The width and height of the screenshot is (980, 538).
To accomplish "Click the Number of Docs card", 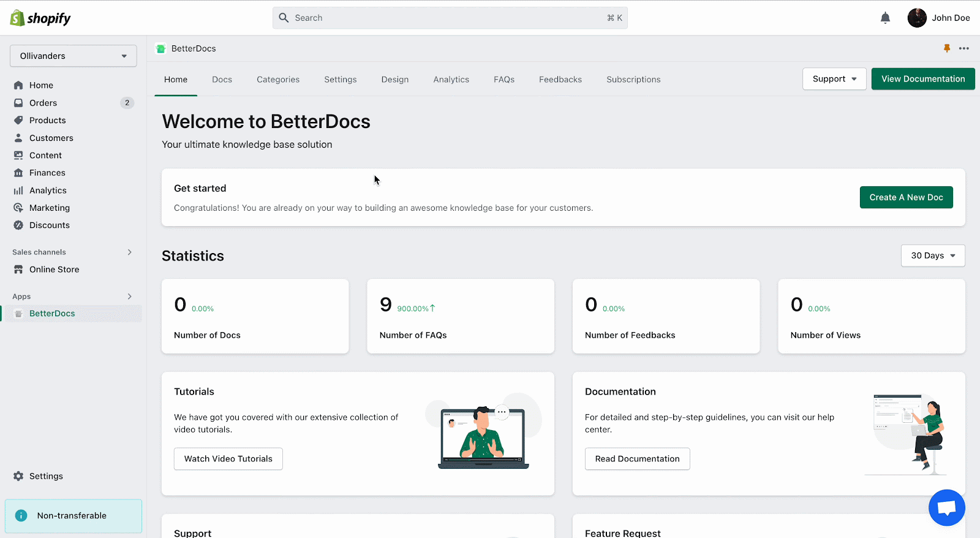I will tap(255, 316).
